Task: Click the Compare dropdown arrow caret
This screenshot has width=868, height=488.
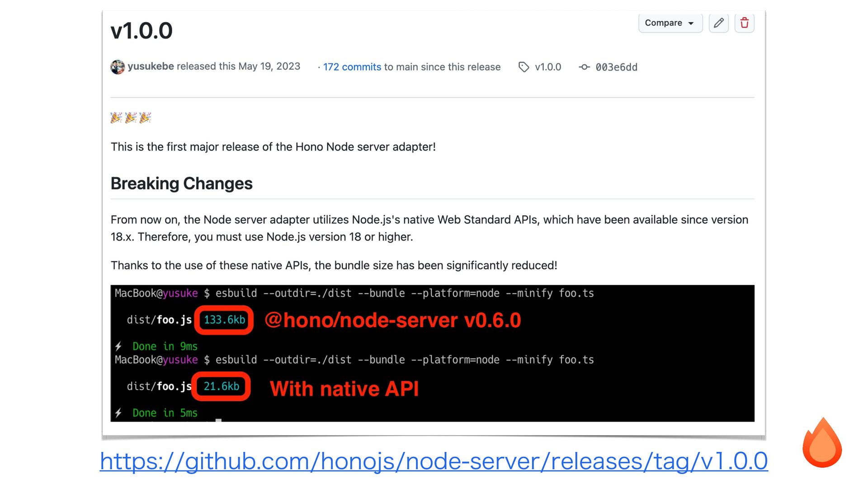Action: click(x=691, y=23)
